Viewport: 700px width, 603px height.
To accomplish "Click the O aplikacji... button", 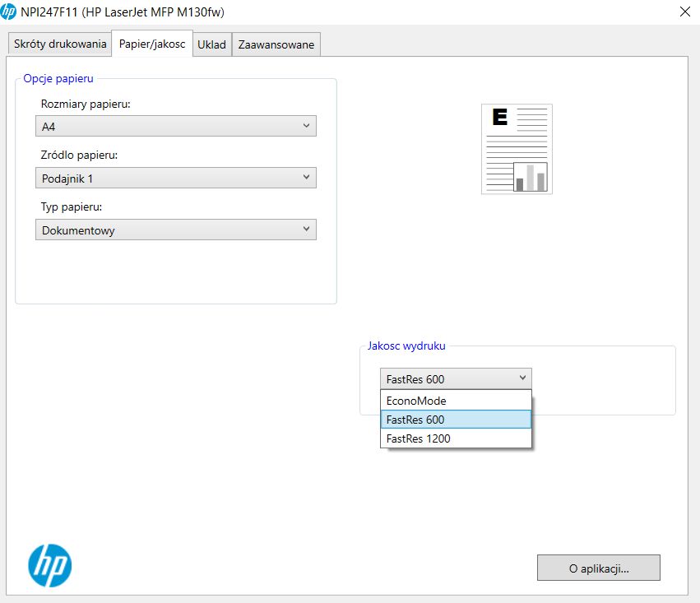I will pos(599,568).
